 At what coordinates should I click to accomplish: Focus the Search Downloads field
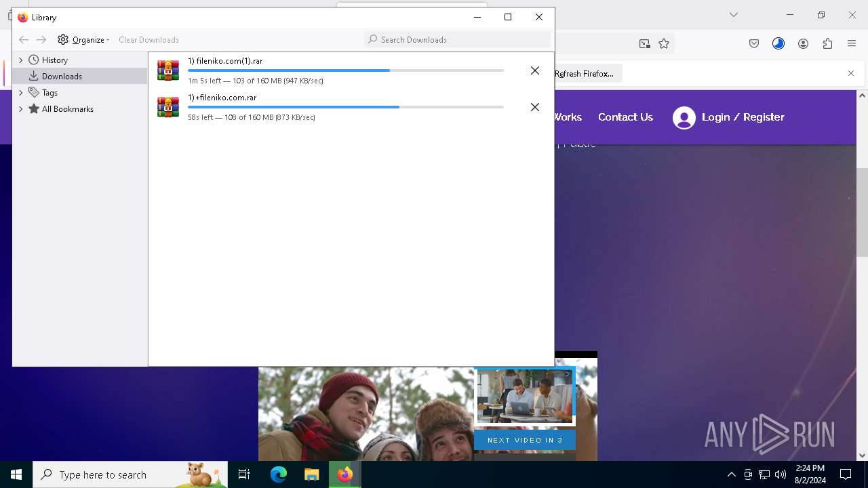457,40
